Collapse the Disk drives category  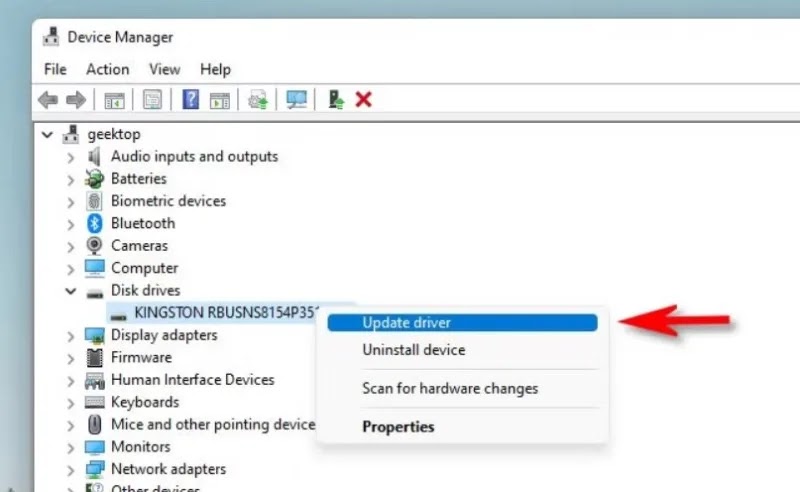coord(71,291)
